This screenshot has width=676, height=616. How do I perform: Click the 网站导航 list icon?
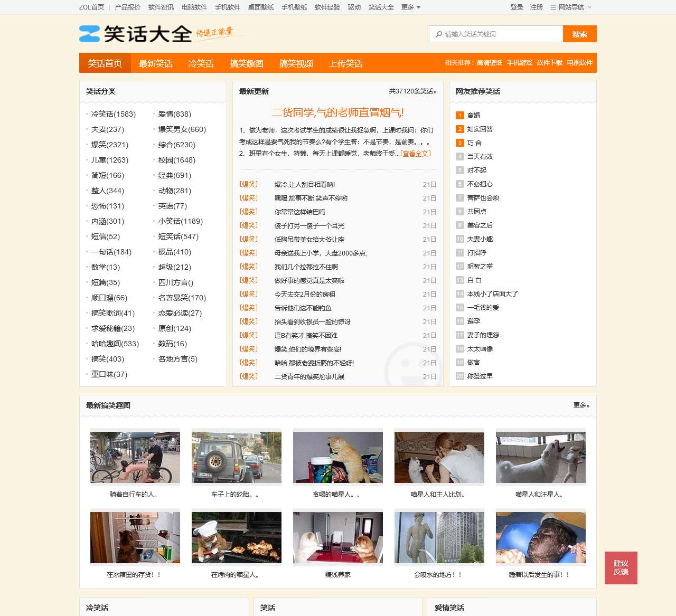(x=553, y=7)
